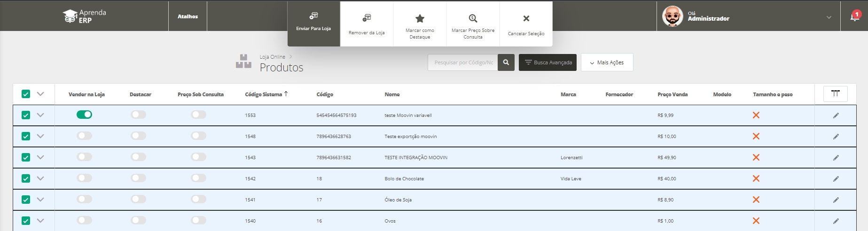
Task: Mark selection with Marcar como Destaque star
Action: 420,18
